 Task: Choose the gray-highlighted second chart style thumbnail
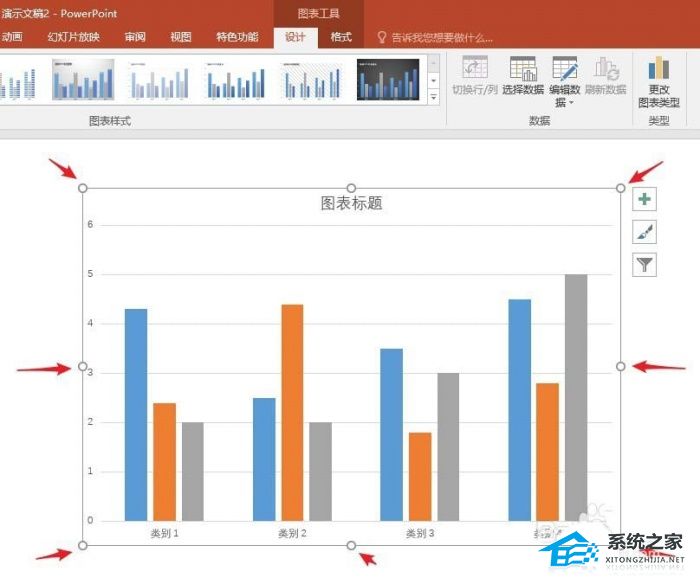point(83,80)
